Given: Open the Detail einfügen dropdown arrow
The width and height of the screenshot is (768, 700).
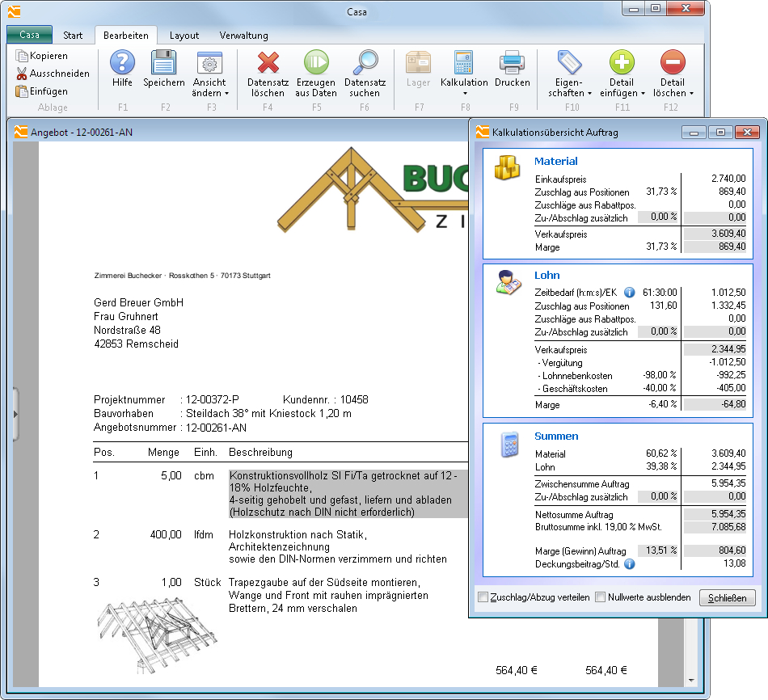Looking at the screenshot, I should point(643,93).
